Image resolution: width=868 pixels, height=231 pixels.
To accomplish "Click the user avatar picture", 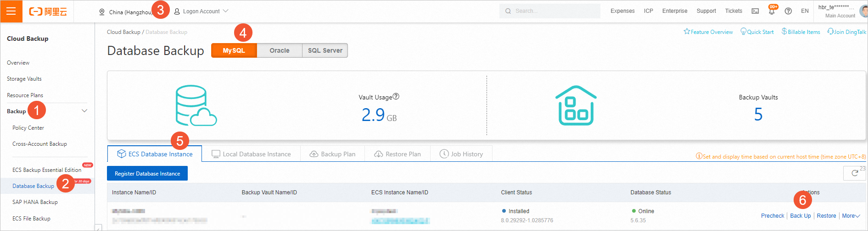I will [863, 11].
